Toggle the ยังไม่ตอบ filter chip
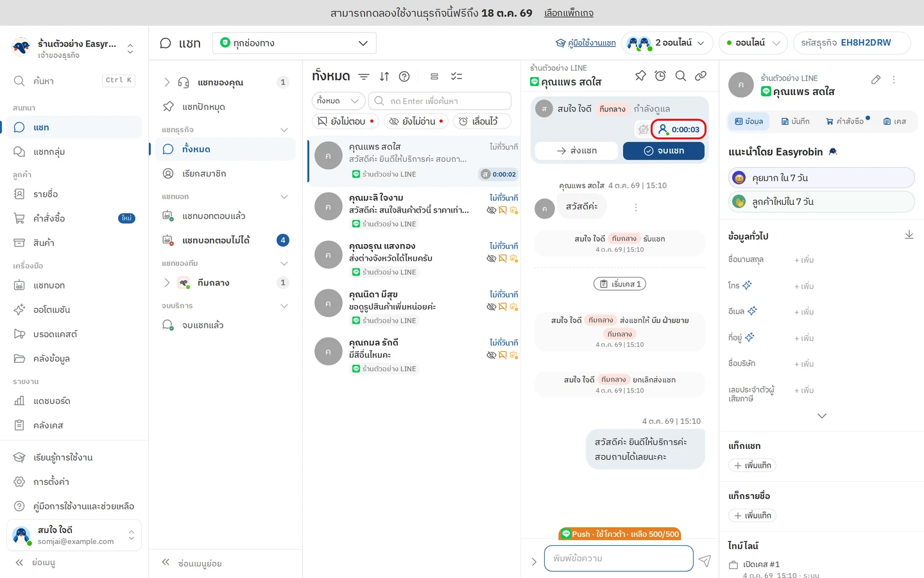Viewport: 924px width, 578px height. click(346, 121)
